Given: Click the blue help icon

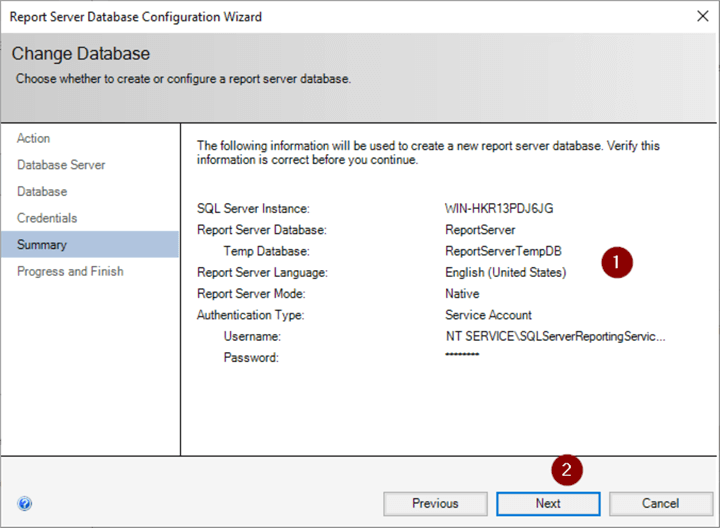Looking at the screenshot, I should pos(25,504).
